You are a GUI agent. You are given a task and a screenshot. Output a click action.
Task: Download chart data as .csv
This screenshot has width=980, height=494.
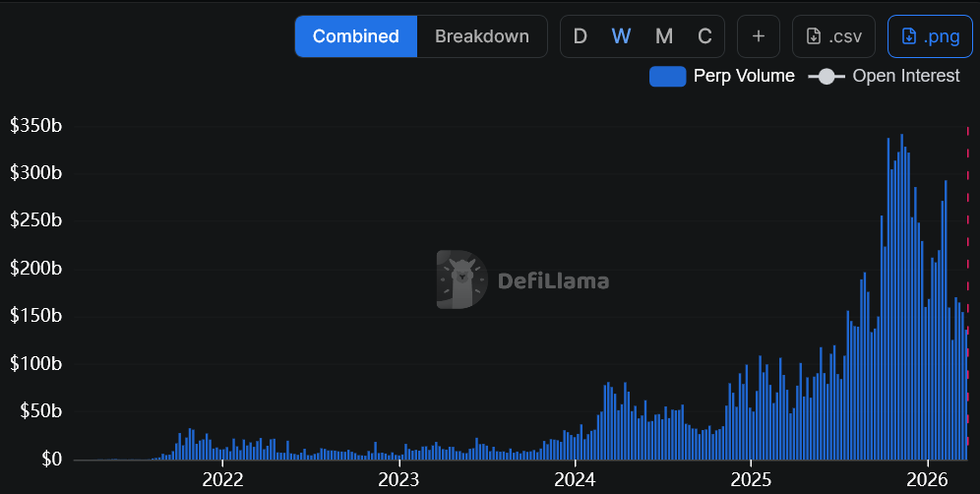[834, 36]
